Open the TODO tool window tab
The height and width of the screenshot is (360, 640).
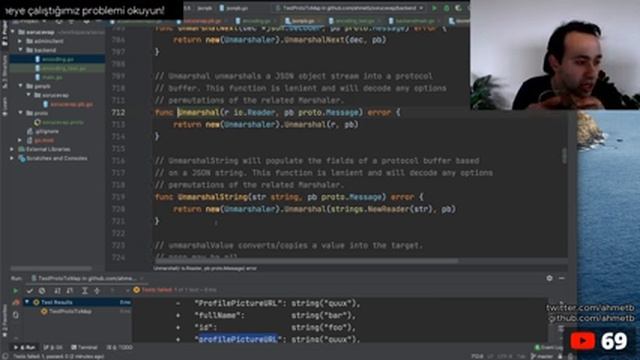[x=120, y=347]
